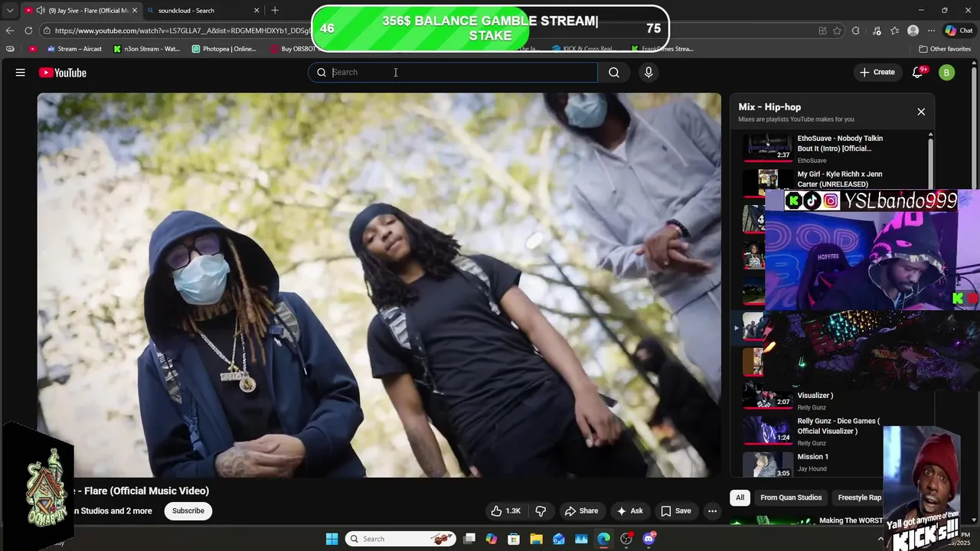This screenshot has height=551, width=980.
Task: Select the From Quan Studios chip
Action: tap(791, 497)
